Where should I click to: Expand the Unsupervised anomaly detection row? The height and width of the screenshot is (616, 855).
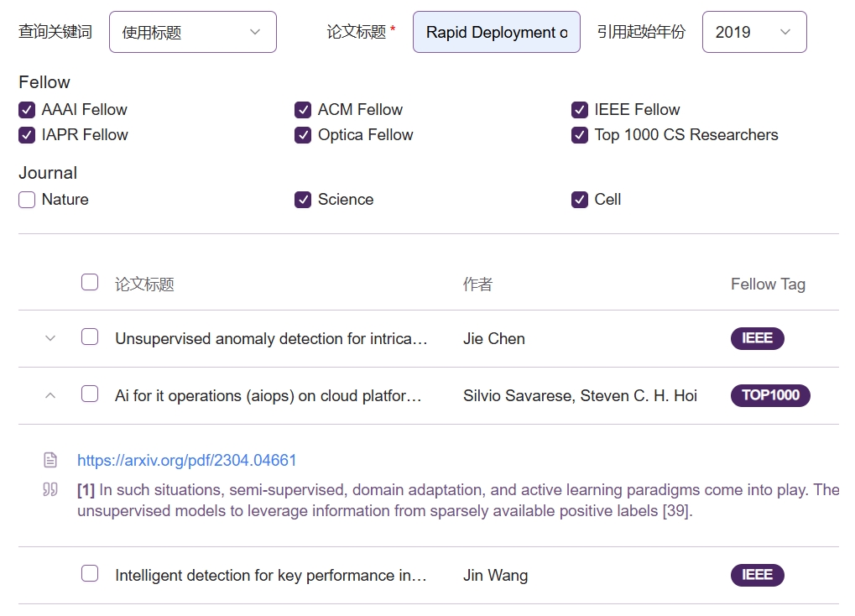(x=50, y=339)
